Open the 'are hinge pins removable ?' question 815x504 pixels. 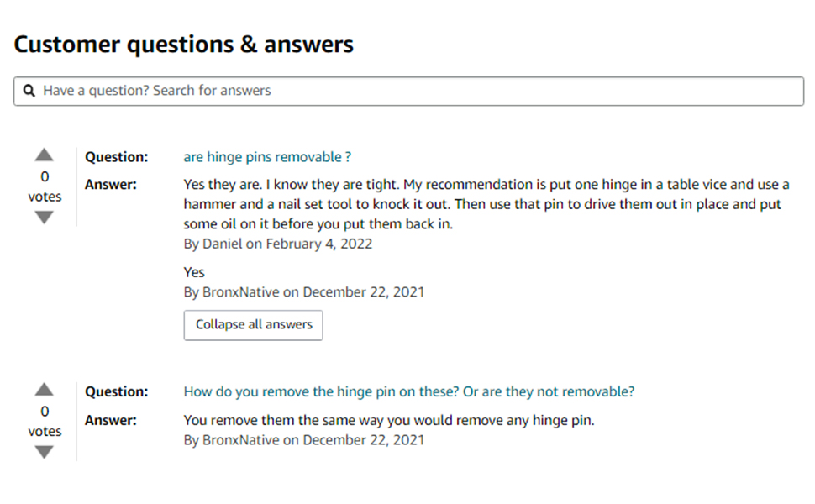coord(267,157)
